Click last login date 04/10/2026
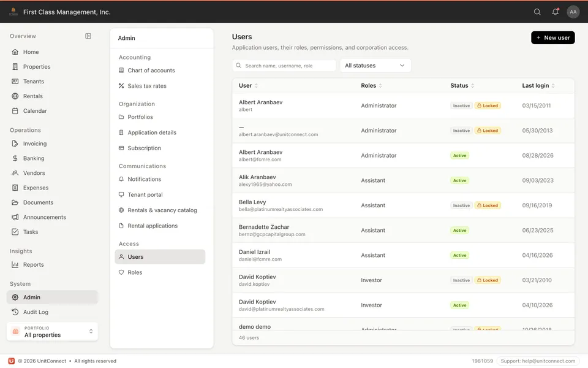588x368 pixels. (x=537, y=305)
